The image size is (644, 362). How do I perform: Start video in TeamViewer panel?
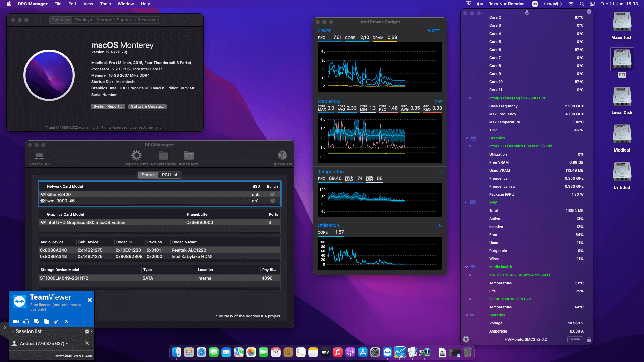pos(16,322)
